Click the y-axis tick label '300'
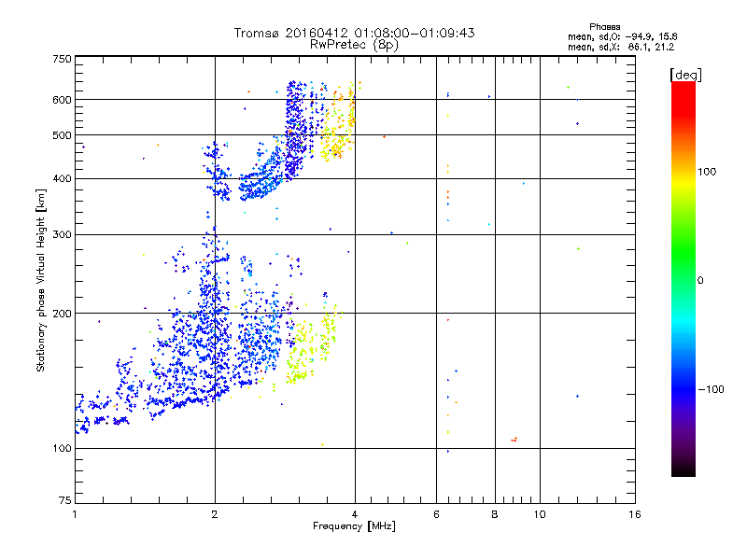Viewport: 747px width, 560px height. pyautogui.click(x=62, y=235)
